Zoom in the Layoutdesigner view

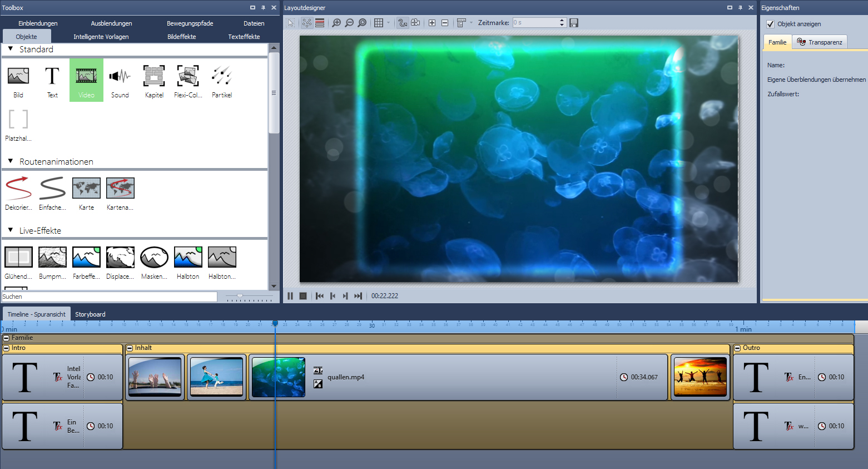click(336, 23)
